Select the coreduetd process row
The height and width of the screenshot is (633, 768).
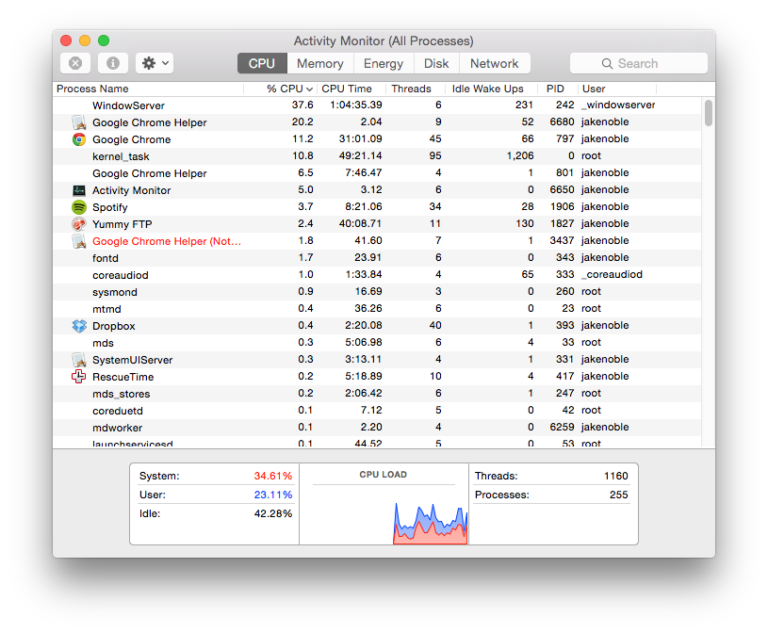point(377,411)
